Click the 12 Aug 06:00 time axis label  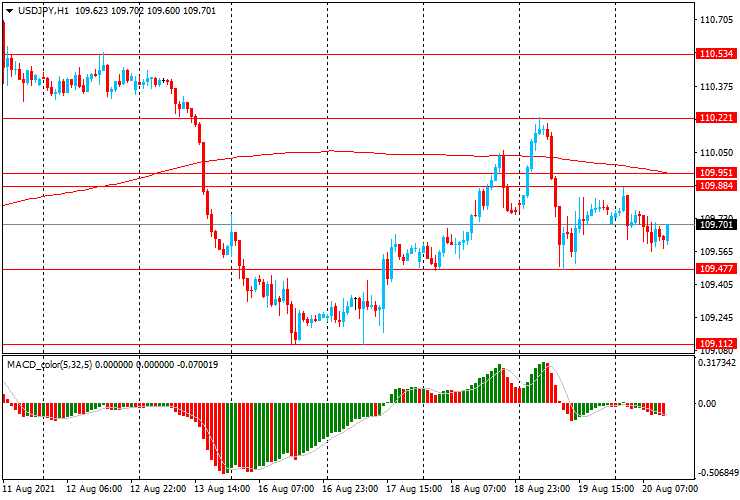pos(93,488)
